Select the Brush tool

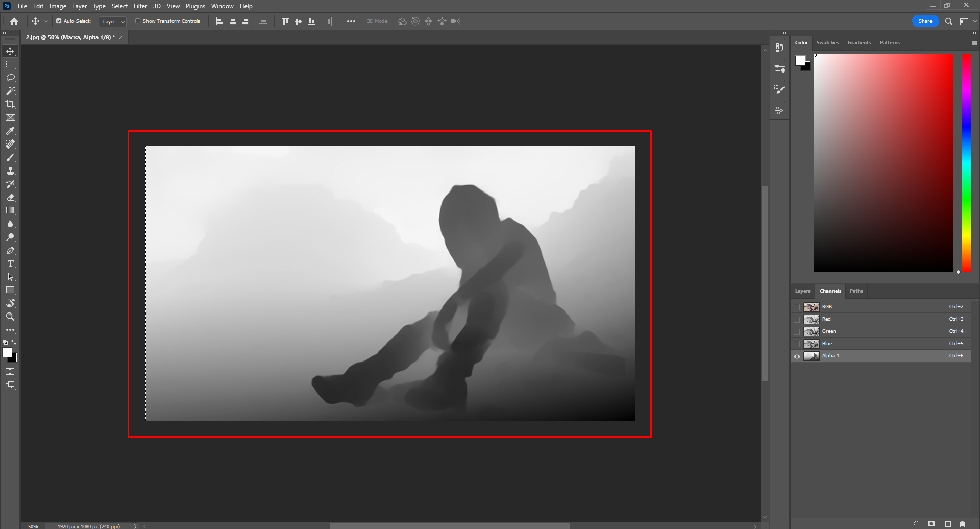pos(10,157)
